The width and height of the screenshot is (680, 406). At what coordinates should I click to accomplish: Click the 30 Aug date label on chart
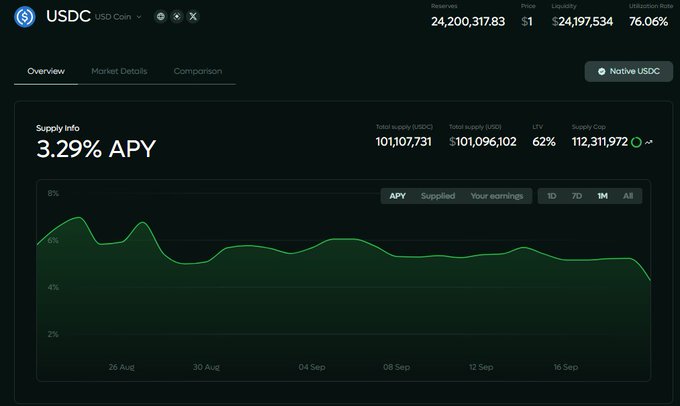(x=206, y=367)
